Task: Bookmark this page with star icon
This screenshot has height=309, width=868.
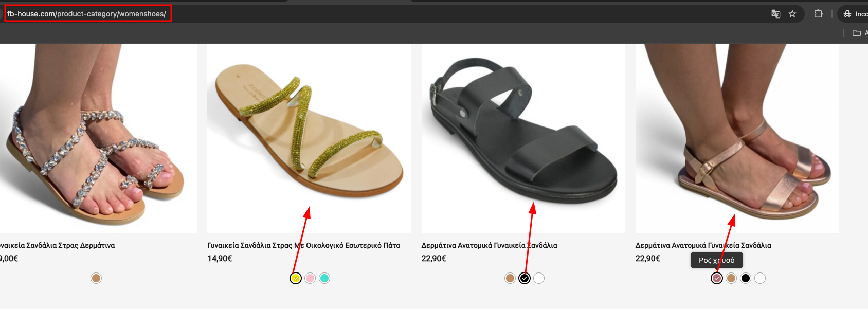Action: pyautogui.click(x=792, y=14)
